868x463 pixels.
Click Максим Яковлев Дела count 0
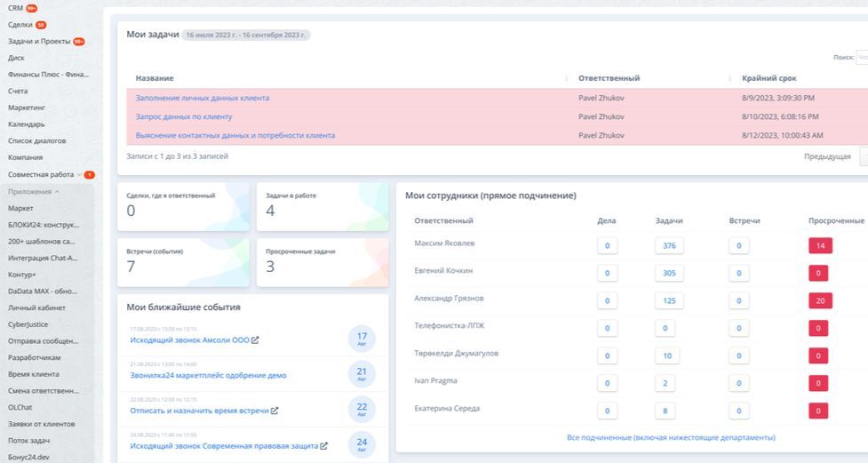(608, 246)
